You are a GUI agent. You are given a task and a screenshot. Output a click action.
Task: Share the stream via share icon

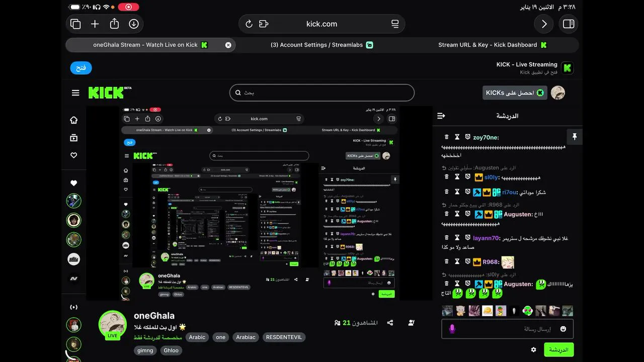(390, 323)
